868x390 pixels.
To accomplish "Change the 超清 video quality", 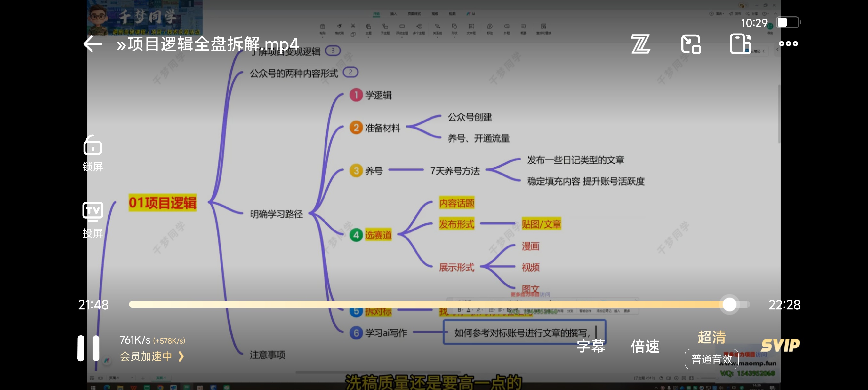I will click(x=711, y=337).
